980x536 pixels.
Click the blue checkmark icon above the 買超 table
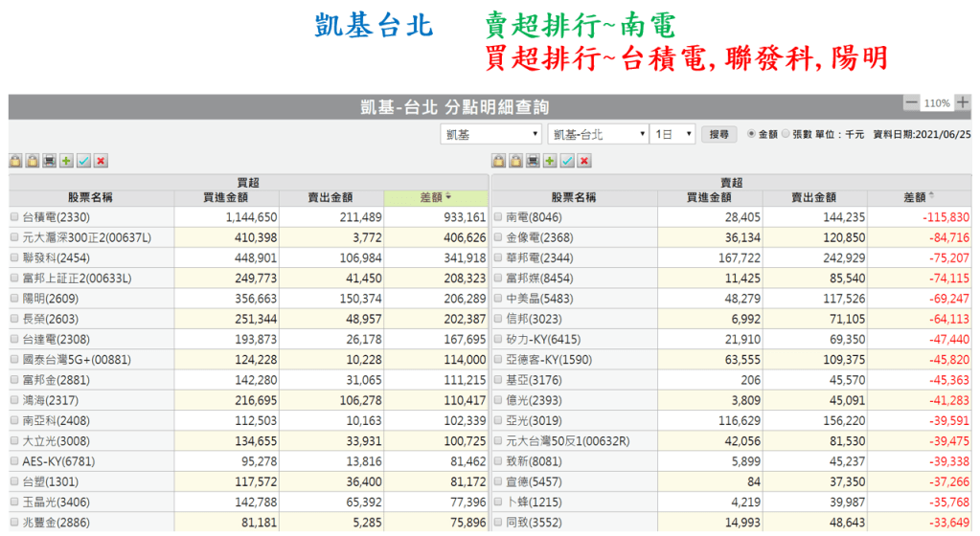pos(83,161)
